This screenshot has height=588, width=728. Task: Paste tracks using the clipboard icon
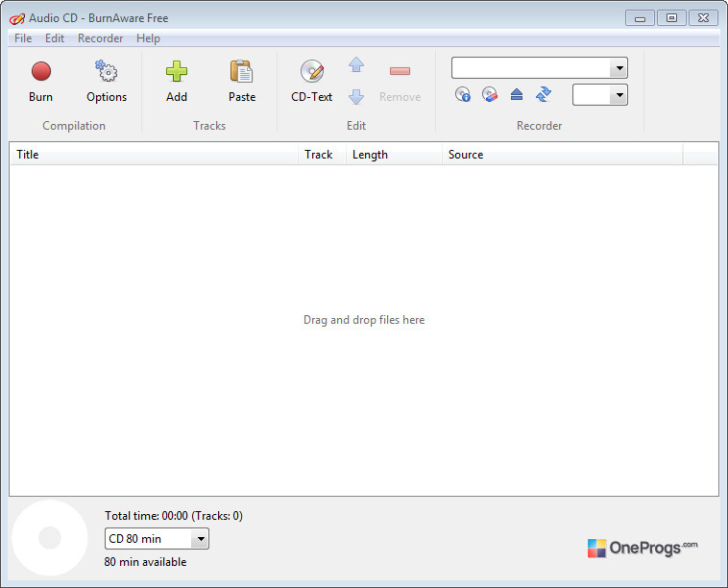pyautogui.click(x=242, y=82)
